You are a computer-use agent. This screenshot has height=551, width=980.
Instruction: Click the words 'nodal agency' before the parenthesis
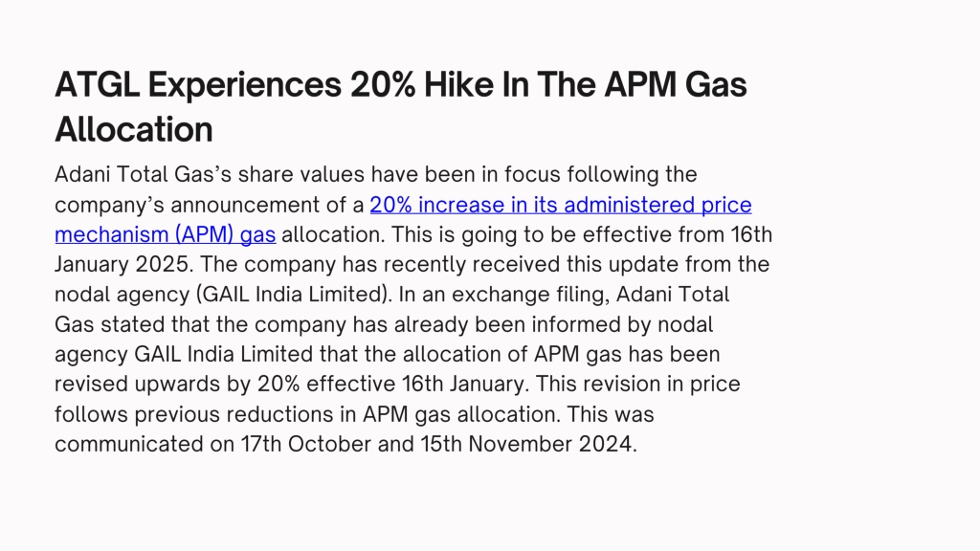(122, 295)
